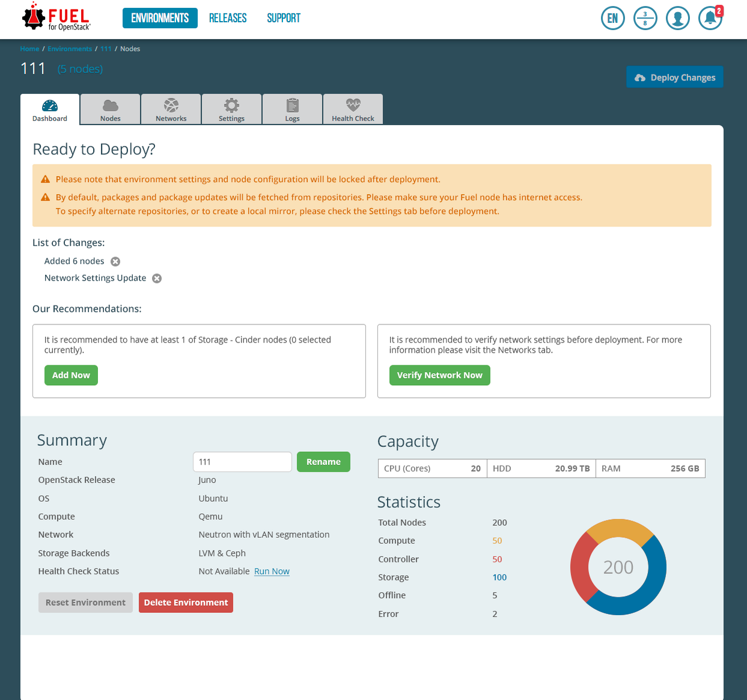Discard the 'Added 6 nodes' change
The width and height of the screenshot is (747, 700).
tap(115, 261)
